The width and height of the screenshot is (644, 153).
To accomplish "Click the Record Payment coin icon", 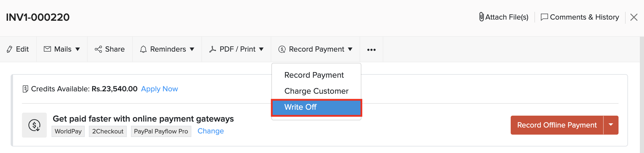I will 282,49.
